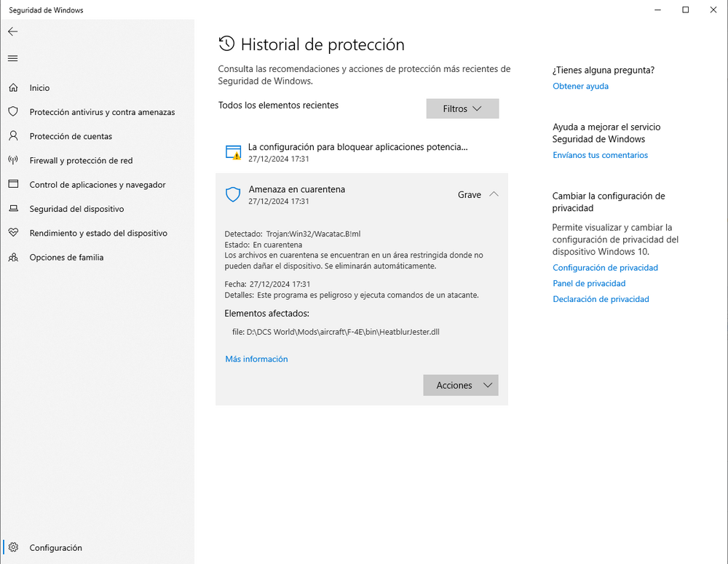This screenshot has height=564, width=728.
Task: Toggle the hamburger navigation menu icon
Action: click(13, 58)
